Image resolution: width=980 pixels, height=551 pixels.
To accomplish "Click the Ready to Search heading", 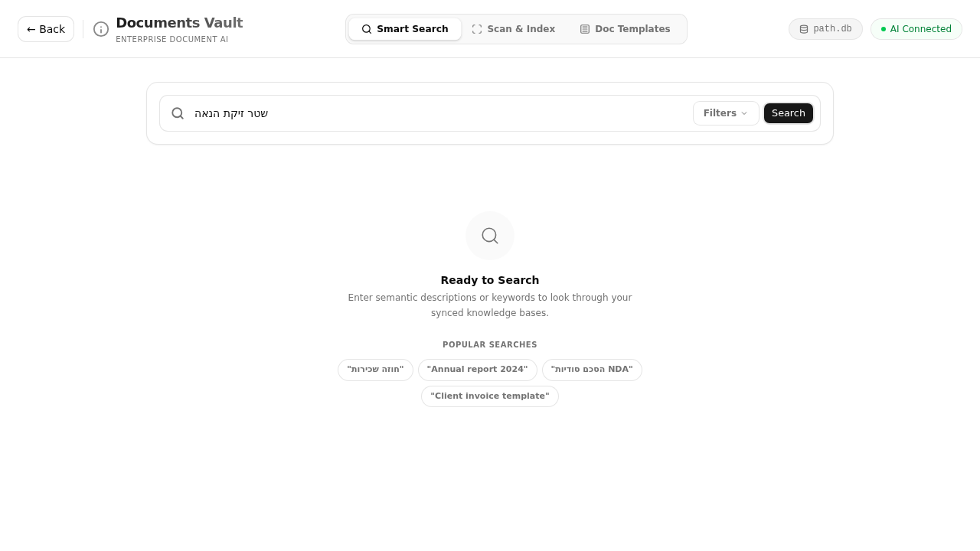I will click(490, 280).
